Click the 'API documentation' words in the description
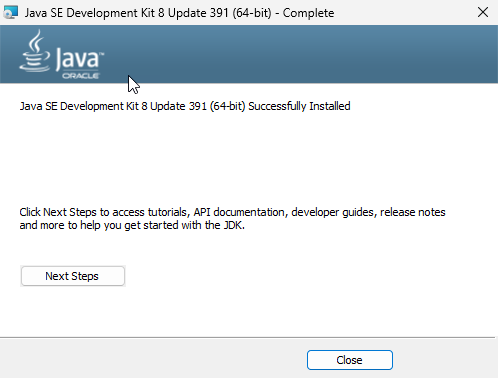Screen dimensions: 498x378 pos(239,212)
